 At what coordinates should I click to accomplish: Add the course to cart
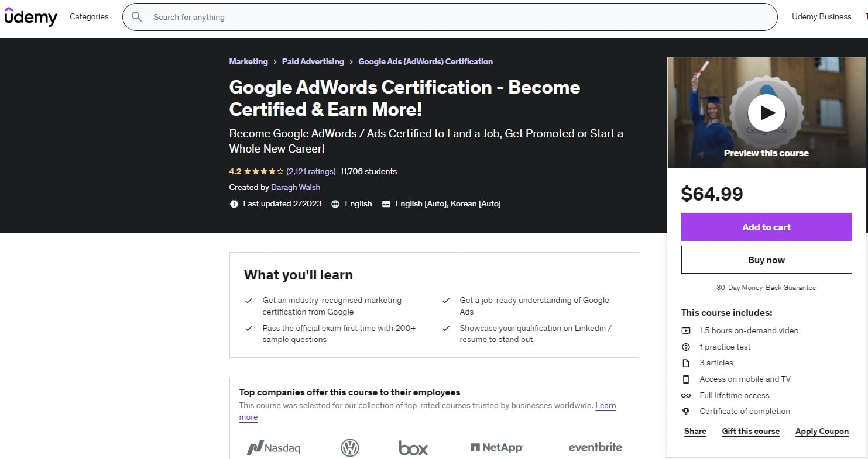766,227
